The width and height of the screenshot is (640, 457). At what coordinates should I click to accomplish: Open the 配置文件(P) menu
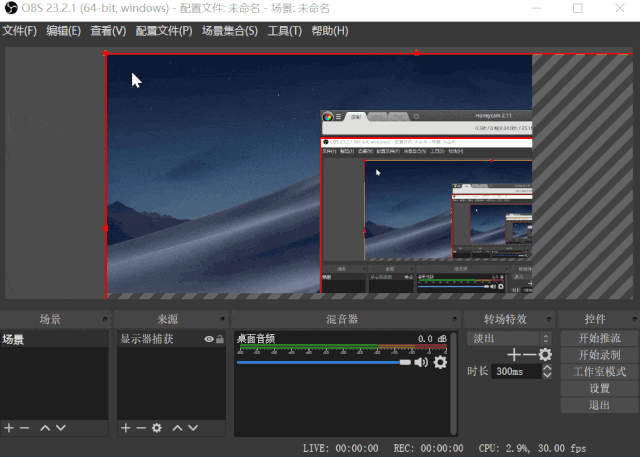click(x=164, y=31)
